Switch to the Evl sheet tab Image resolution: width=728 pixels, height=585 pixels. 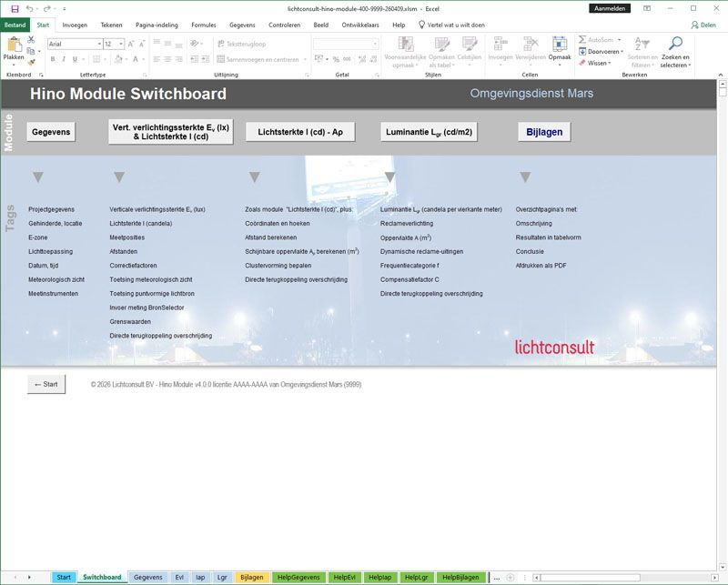[x=179, y=578]
